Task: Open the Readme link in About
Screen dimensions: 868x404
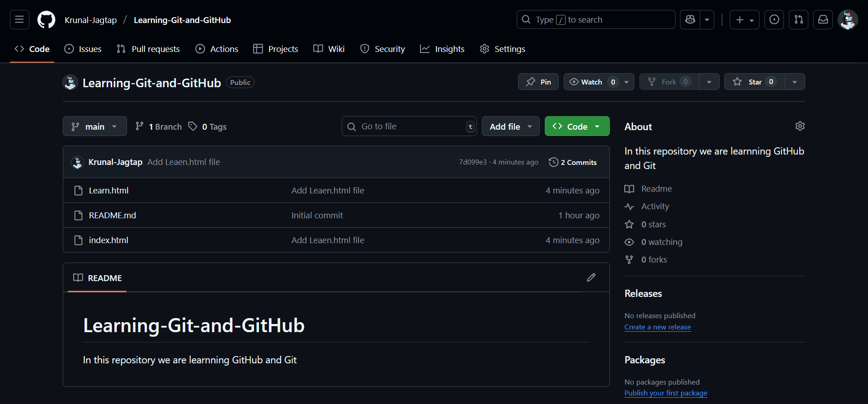Action: (648, 188)
